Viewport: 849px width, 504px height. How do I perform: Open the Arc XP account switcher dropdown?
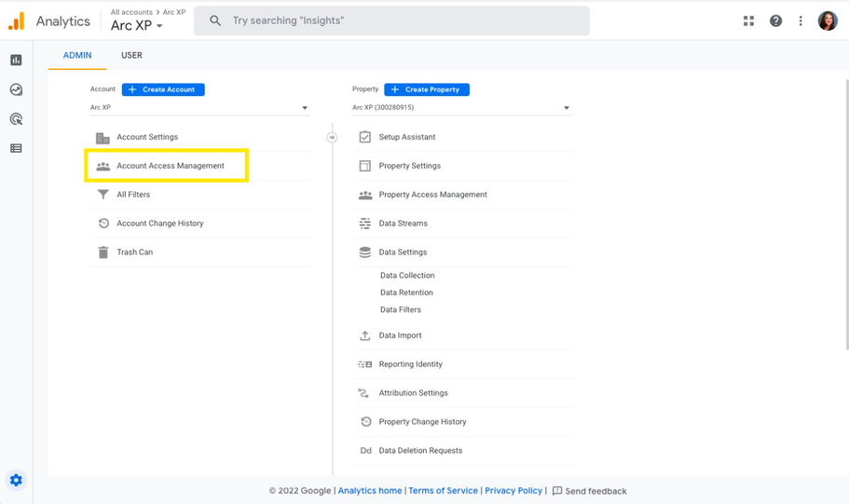pyautogui.click(x=137, y=25)
